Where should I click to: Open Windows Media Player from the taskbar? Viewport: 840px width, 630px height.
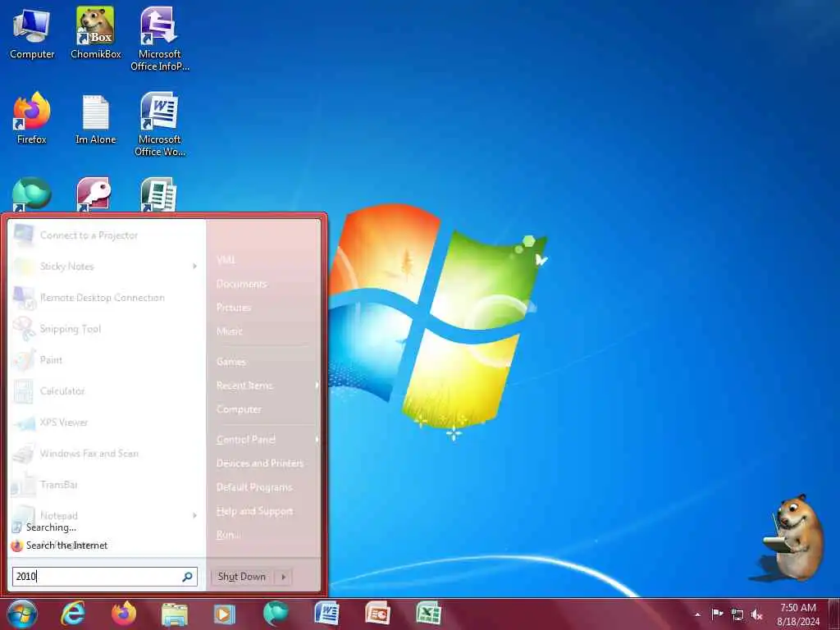click(225, 614)
